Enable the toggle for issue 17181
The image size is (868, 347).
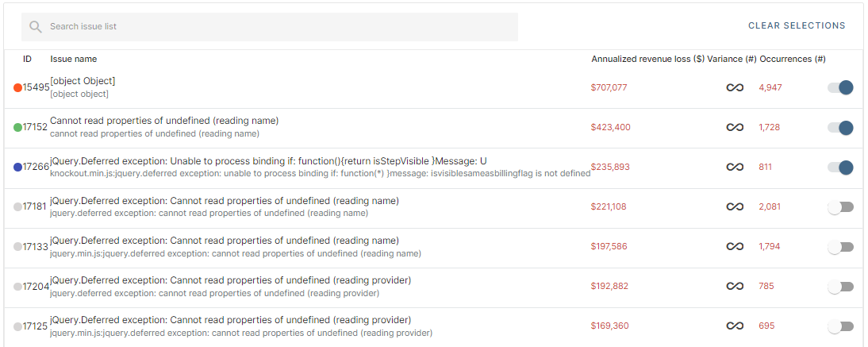click(840, 207)
